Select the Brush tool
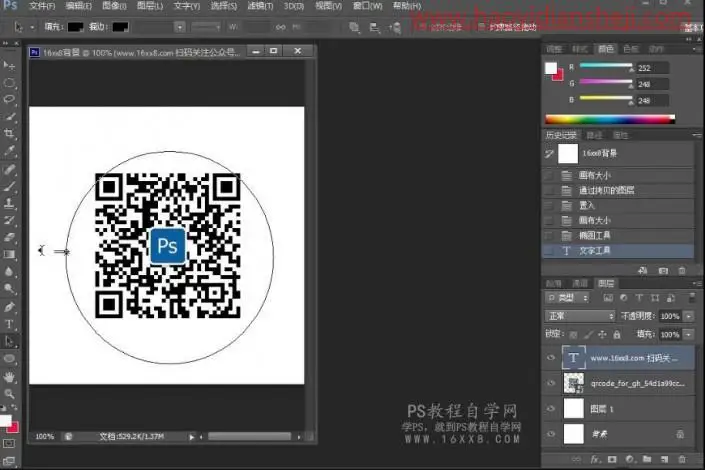The height and width of the screenshot is (470, 705). click(9, 186)
